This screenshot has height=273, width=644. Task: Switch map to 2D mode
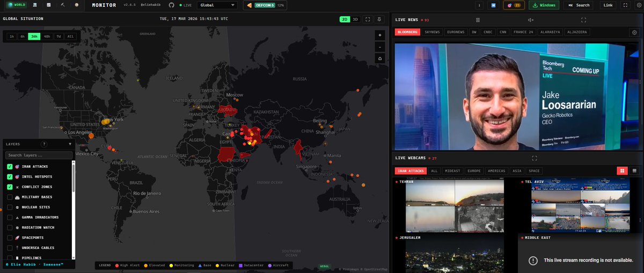click(x=345, y=19)
